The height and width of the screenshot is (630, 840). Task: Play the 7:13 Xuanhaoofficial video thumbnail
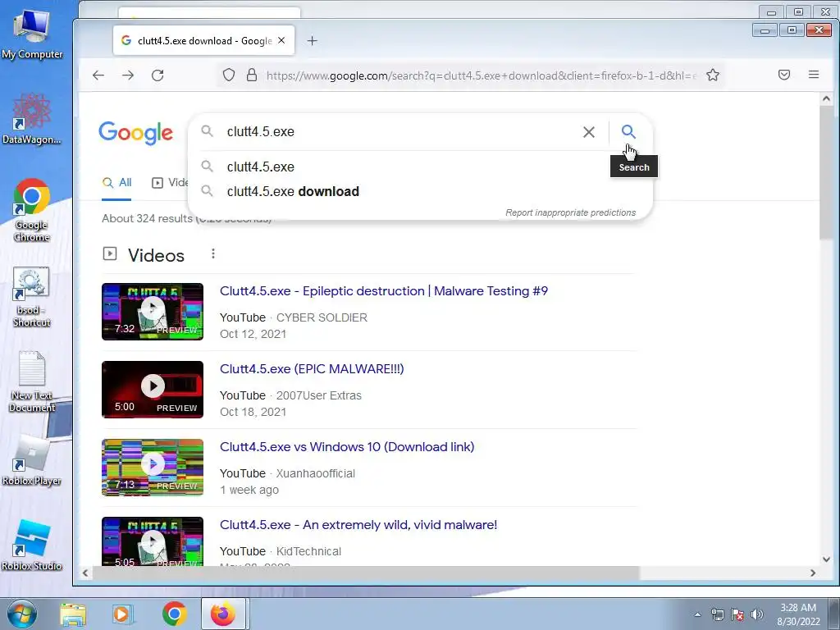(x=153, y=467)
